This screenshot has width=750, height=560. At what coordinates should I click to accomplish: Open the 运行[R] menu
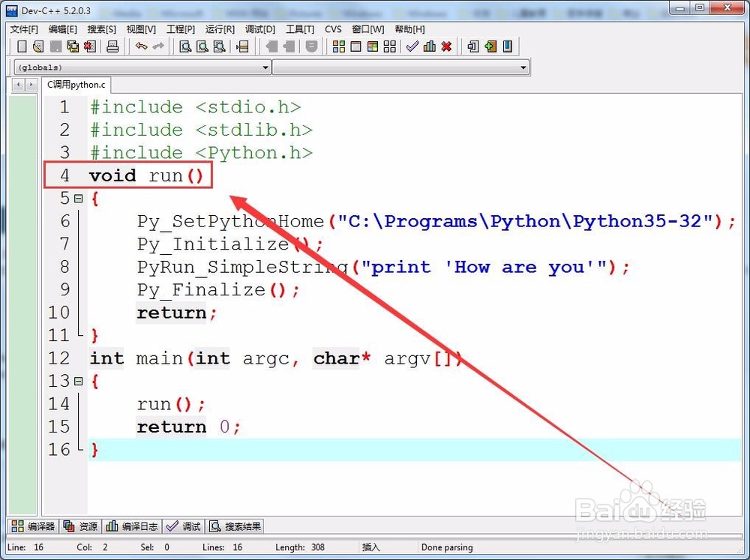(x=218, y=29)
